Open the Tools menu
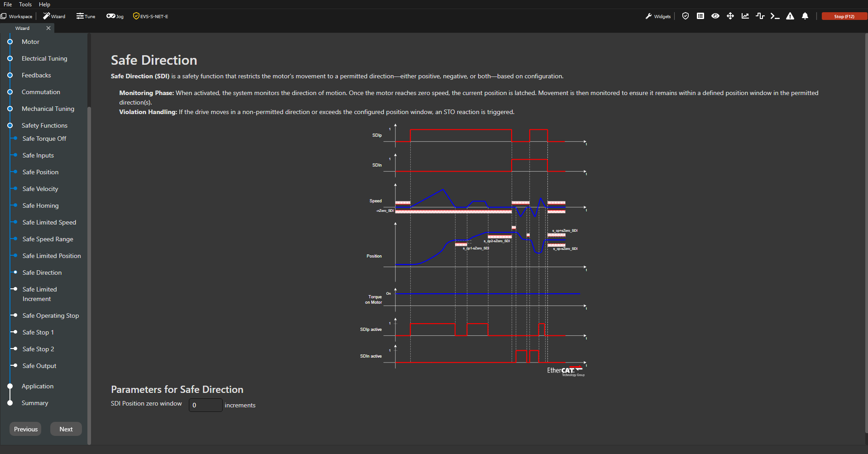The image size is (868, 454). (25, 5)
